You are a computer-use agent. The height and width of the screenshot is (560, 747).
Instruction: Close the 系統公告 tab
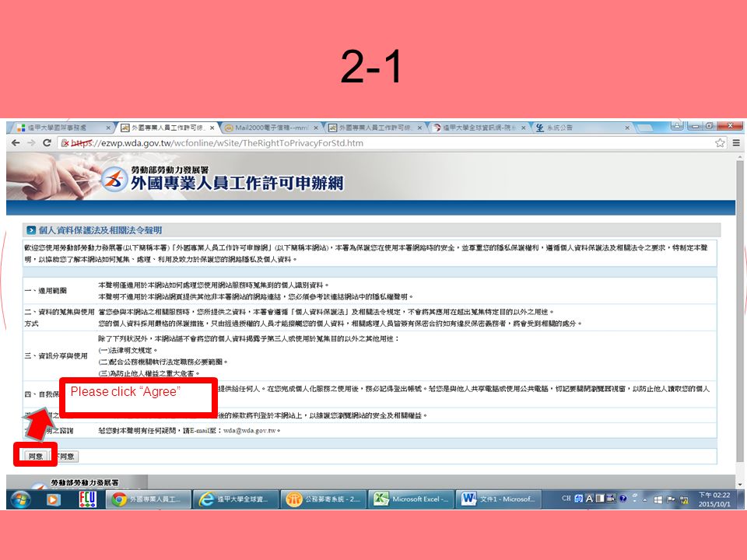pos(627,128)
